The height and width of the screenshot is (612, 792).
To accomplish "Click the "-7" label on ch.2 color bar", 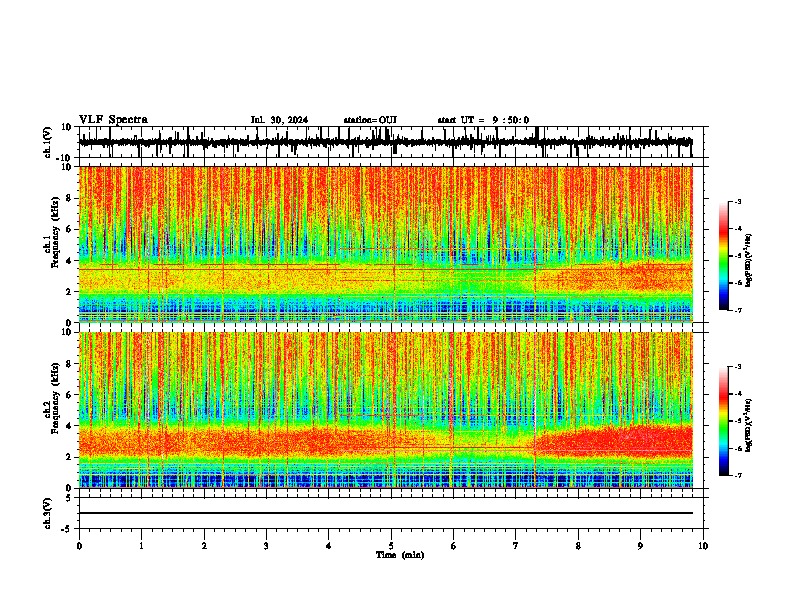I will (737, 475).
